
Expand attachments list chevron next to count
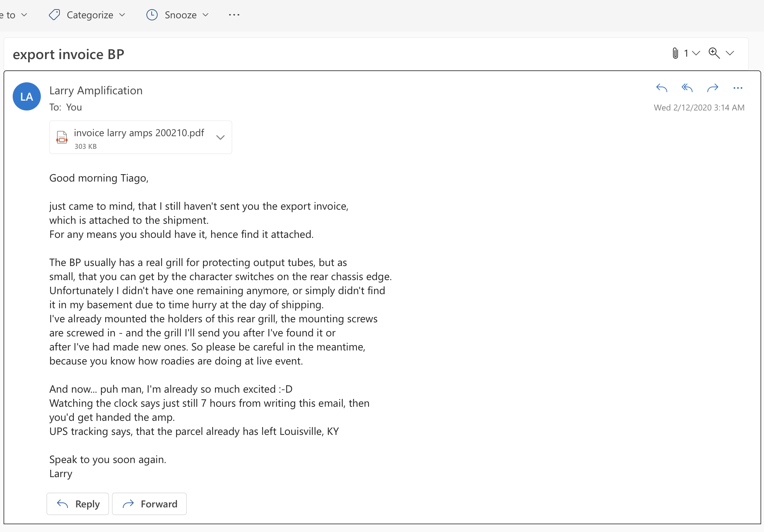(x=696, y=53)
